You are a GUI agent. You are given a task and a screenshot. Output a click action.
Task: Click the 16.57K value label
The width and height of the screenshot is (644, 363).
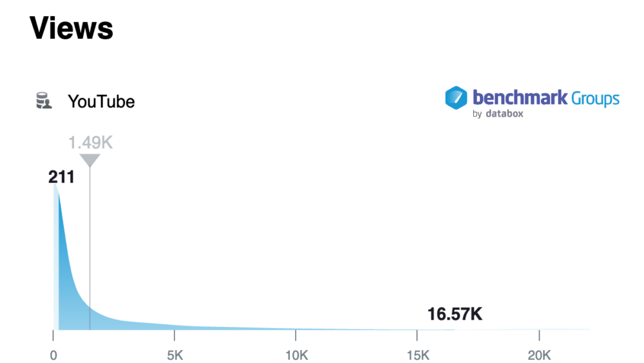[455, 314]
